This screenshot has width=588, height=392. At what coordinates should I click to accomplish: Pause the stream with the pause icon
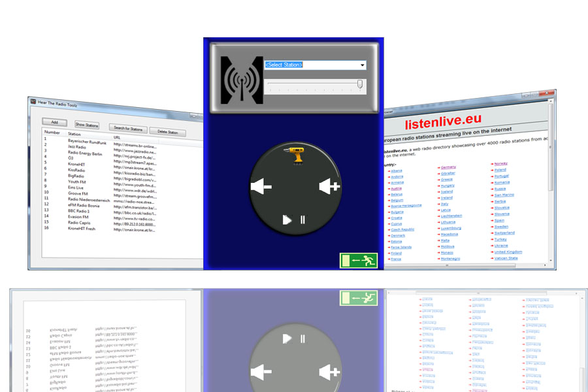tap(302, 220)
